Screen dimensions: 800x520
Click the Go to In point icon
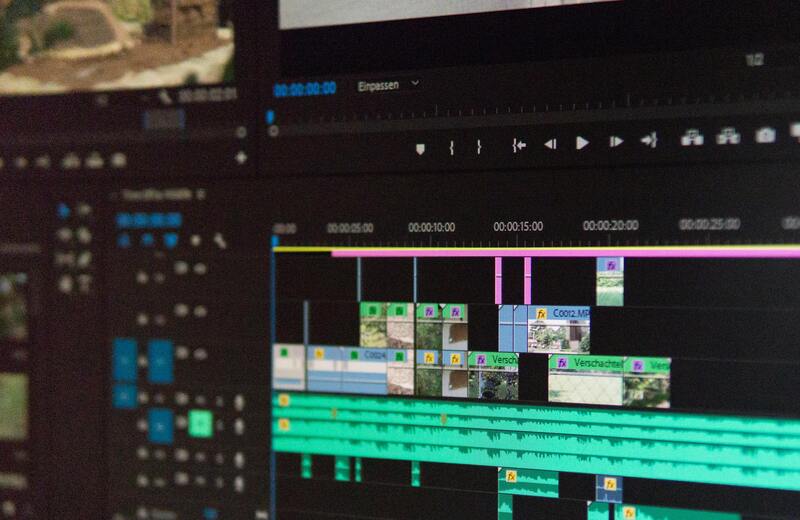tap(518, 145)
